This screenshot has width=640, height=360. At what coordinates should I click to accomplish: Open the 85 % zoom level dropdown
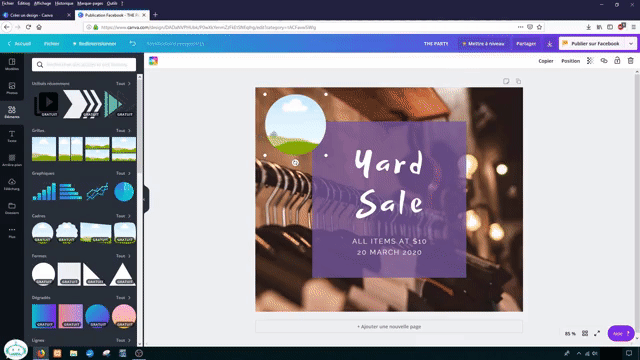(570, 333)
